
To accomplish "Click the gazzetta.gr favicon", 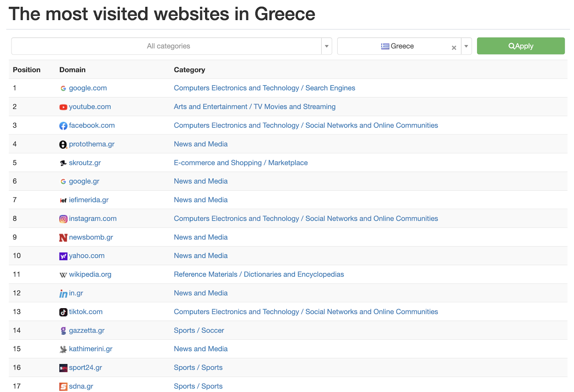I will pyautogui.click(x=63, y=331).
